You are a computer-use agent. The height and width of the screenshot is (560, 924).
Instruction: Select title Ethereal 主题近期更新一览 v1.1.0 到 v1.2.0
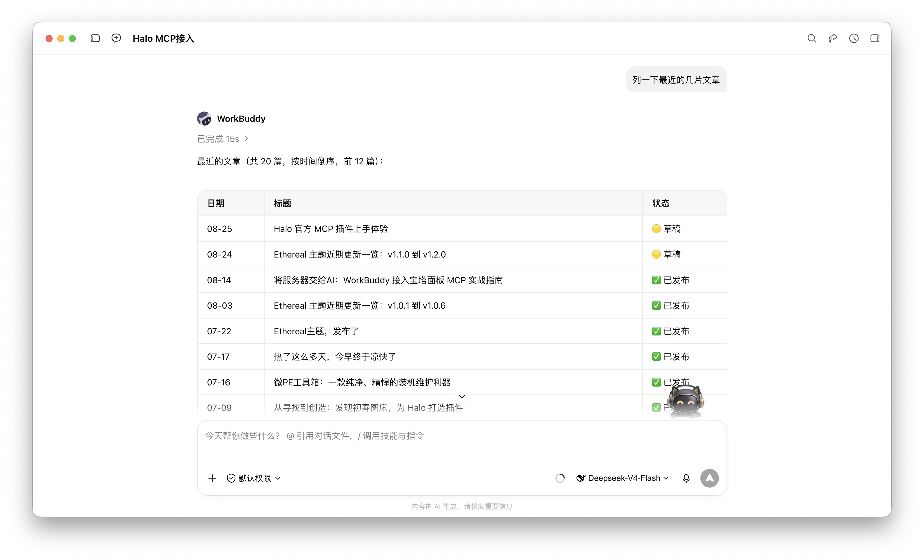(359, 255)
